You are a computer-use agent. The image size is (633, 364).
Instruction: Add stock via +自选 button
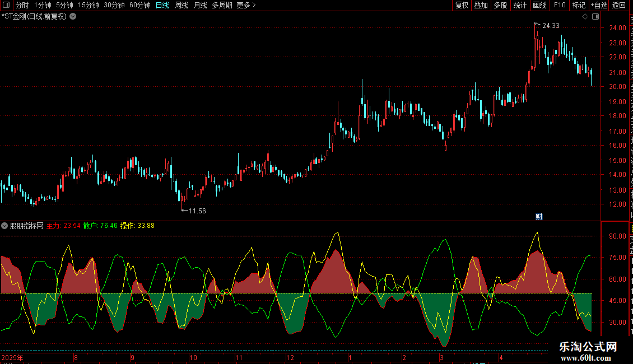coord(599,5)
